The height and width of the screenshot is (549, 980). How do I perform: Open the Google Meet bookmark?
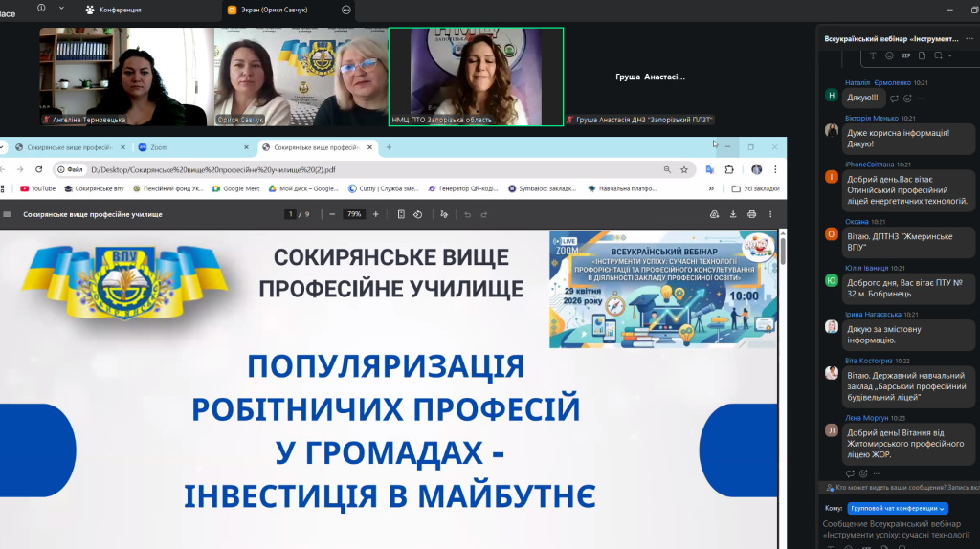click(235, 188)
